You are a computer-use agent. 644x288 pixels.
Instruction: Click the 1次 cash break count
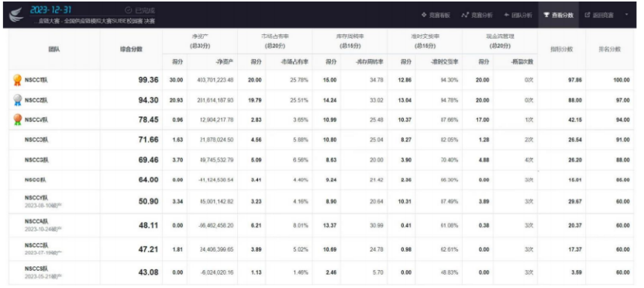click(x=529, y=120)
